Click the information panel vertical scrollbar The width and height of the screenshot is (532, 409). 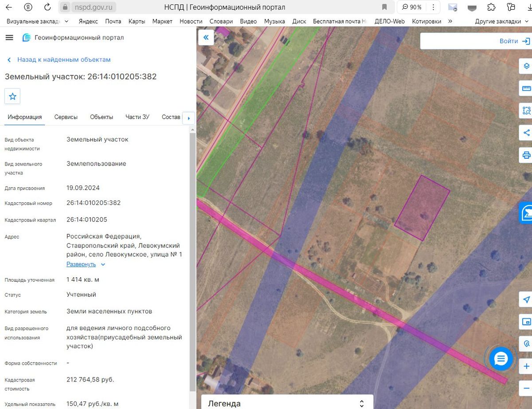[x=193, y=262]
